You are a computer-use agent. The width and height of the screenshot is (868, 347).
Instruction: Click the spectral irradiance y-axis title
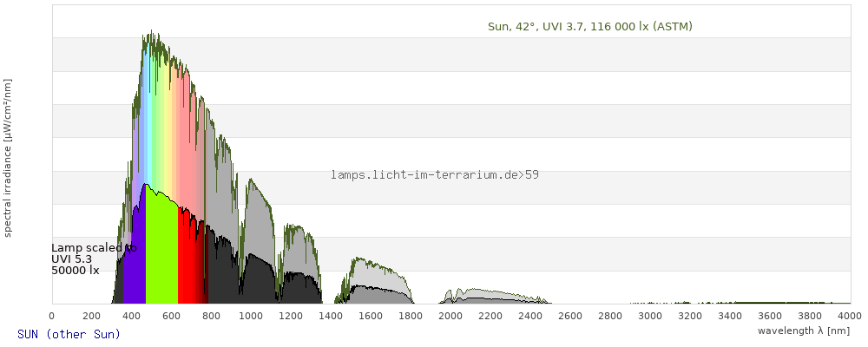tap(8, 157)
